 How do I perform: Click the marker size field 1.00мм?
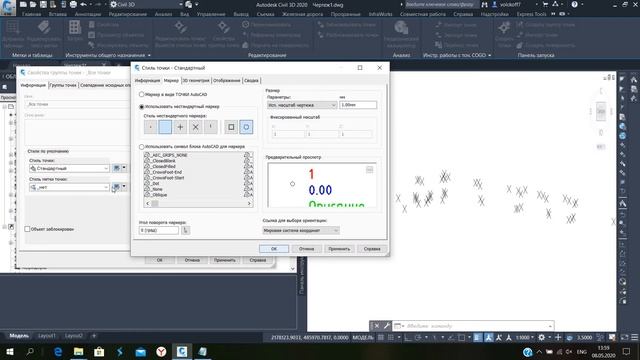(x=358, y=105)
